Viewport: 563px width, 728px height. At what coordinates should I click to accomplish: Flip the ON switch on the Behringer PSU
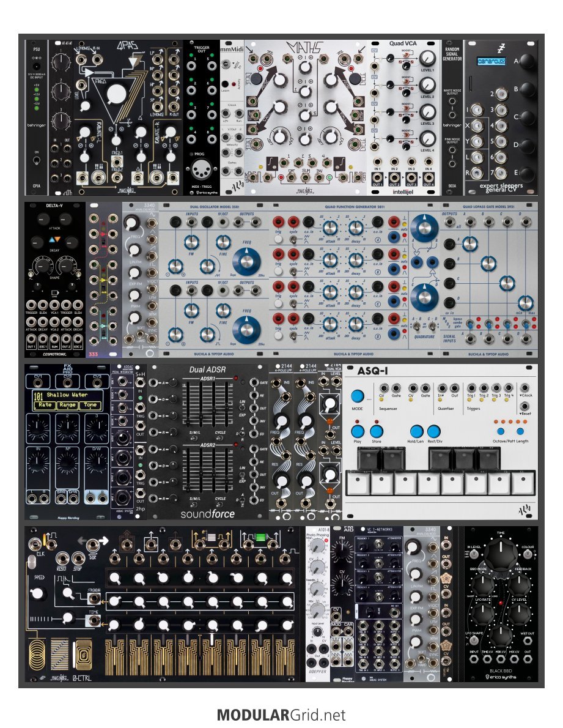point(36,161)
